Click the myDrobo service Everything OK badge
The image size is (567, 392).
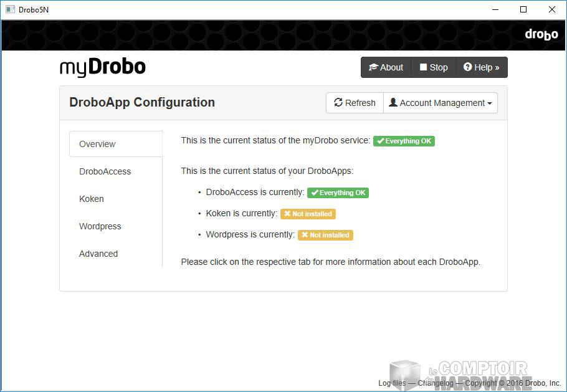(x=404, y=141)
